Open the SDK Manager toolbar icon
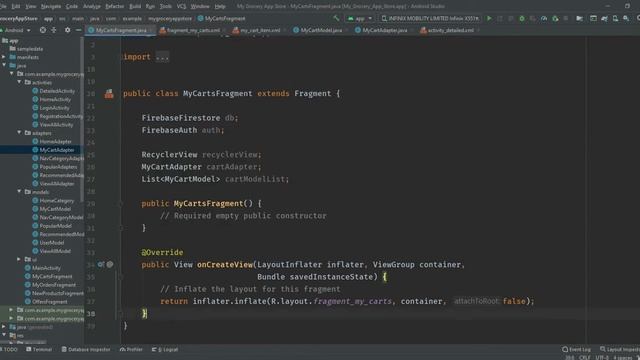This screenshot has height=360, width=640. [626, 18]
